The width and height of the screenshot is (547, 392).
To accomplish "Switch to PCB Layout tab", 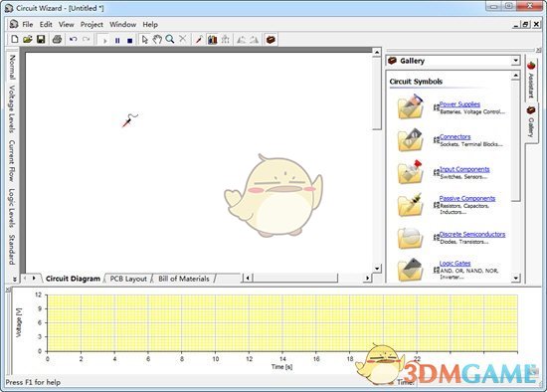I will [128, 279].
